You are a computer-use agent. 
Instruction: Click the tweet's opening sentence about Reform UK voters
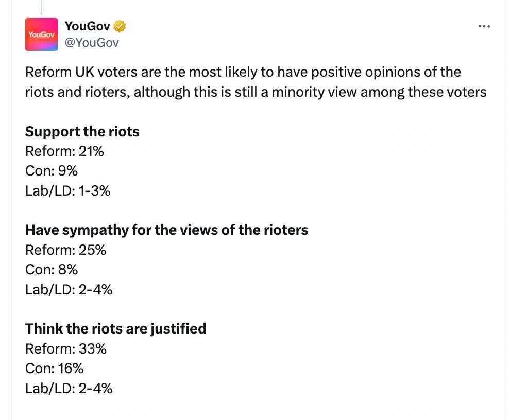coord(243,72)
